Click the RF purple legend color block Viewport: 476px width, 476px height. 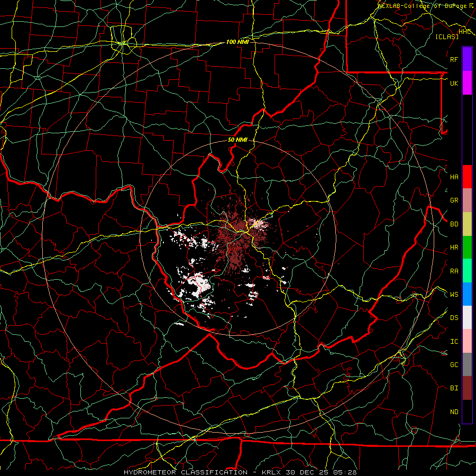tap(467, 59)
